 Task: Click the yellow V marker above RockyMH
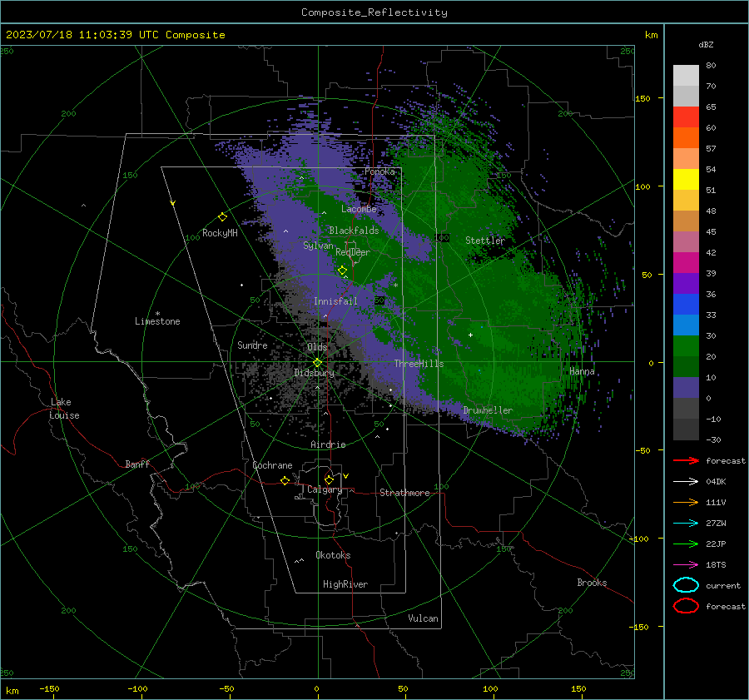[173, 203]
